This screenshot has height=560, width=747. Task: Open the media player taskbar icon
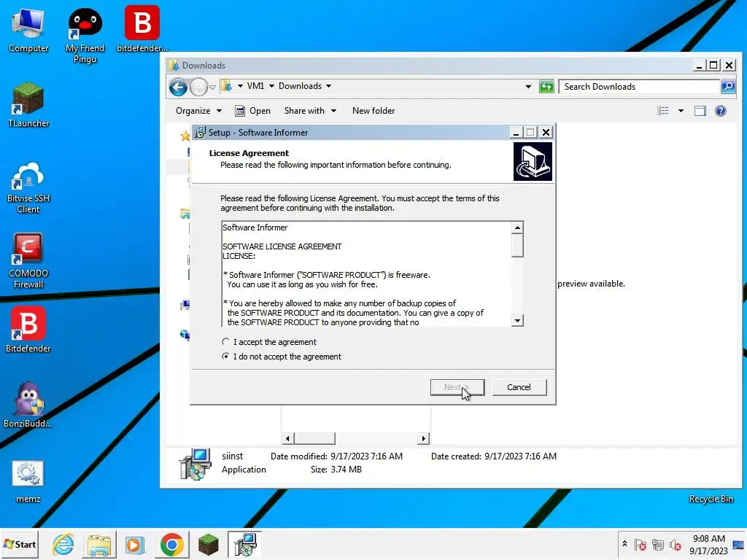pos(135,544)
